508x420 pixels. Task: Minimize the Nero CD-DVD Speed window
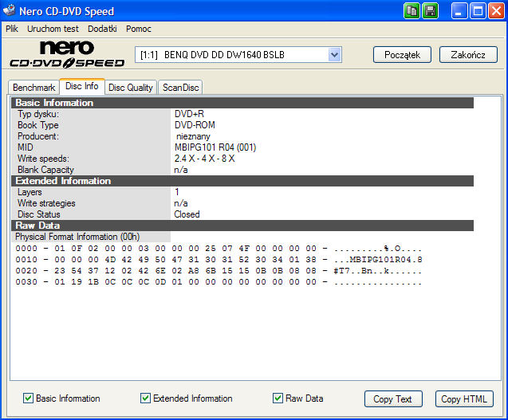coord(459,11)
